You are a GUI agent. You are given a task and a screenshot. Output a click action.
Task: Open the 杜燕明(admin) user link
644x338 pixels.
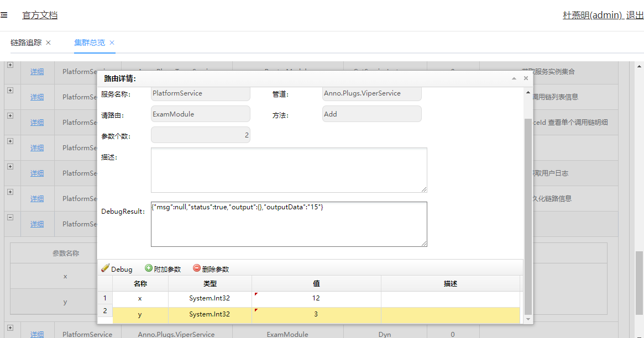593,15
